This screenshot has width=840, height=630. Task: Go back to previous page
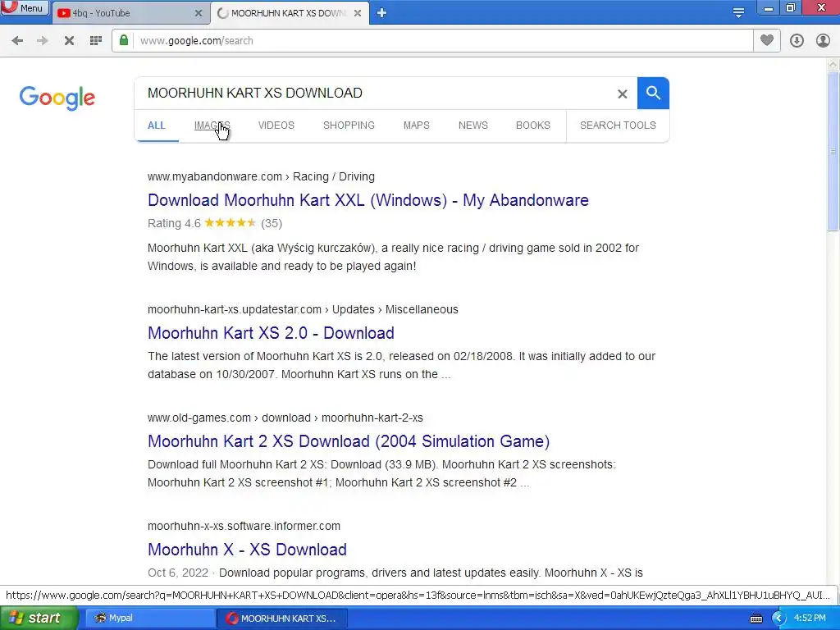(17, 41)
